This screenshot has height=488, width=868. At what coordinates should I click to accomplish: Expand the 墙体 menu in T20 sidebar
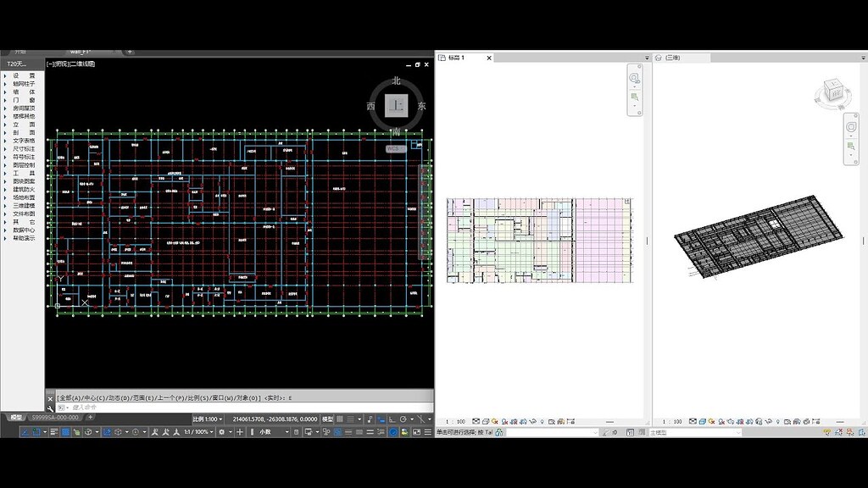click(23, 91)
